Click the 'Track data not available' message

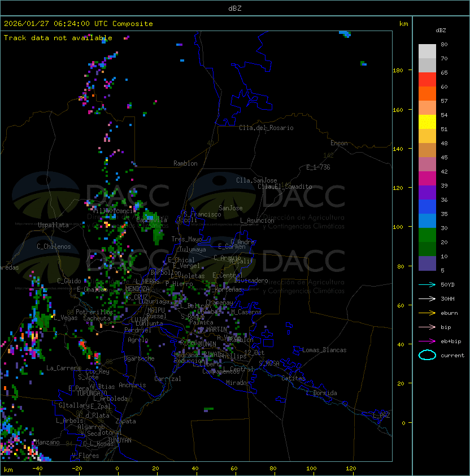(58, 38)
